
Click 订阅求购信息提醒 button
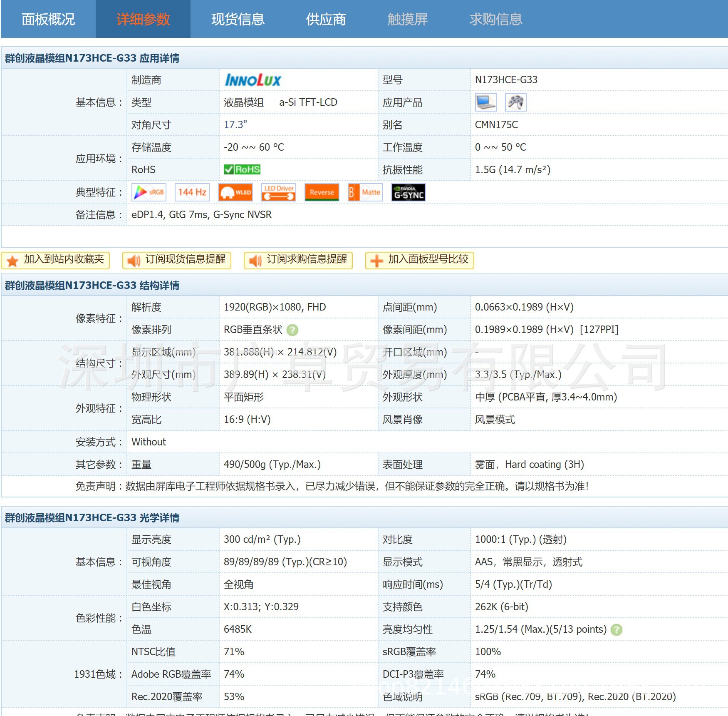(299, 260)
